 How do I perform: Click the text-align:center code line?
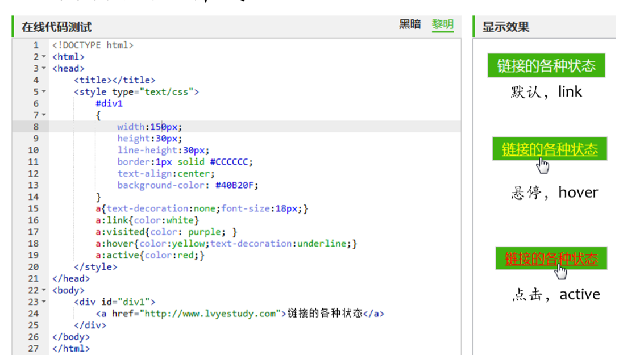point(166,173)
